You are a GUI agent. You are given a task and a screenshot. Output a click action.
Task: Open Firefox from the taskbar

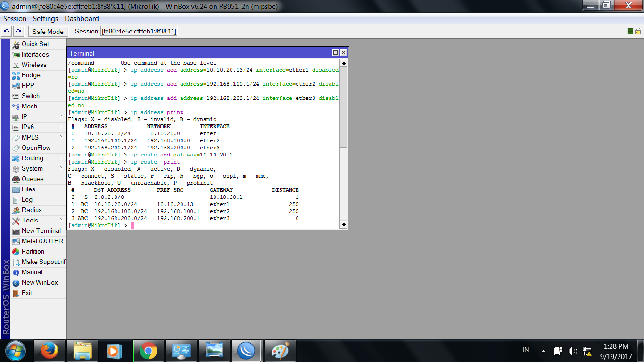click(x=49, y=351)
